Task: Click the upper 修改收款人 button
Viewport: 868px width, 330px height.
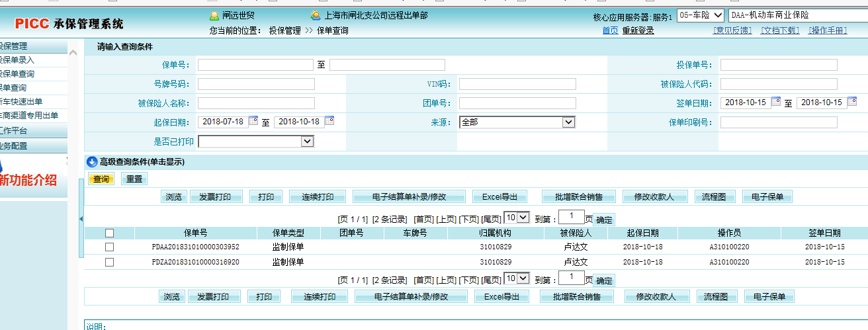Action: pyautogui.click(x=654, y=196)
